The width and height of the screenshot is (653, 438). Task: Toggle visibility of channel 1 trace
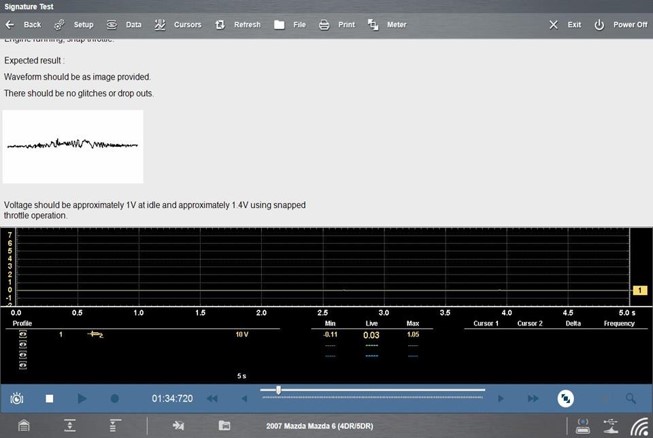(22, 334)
